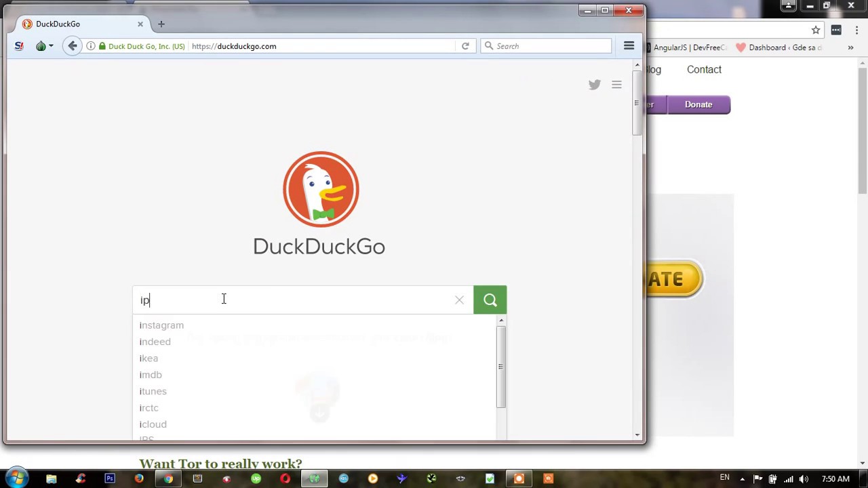Open the Upwork taskbar icon

point(256,479)
